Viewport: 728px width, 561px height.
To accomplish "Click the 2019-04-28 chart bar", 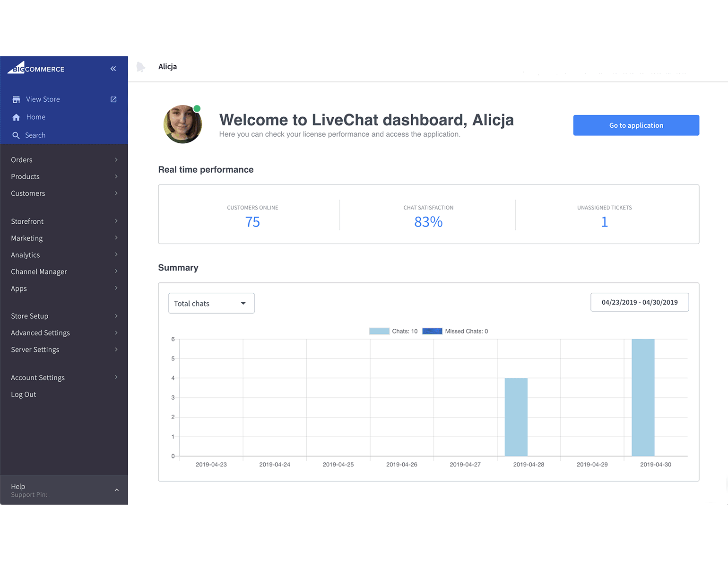I will point(516,417).
